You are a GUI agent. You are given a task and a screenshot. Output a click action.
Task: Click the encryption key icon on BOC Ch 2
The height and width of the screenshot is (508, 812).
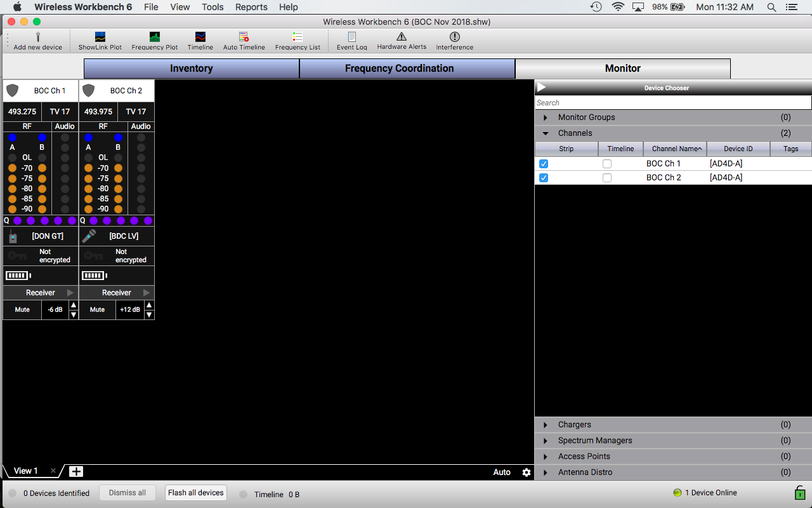coord(93,256)
